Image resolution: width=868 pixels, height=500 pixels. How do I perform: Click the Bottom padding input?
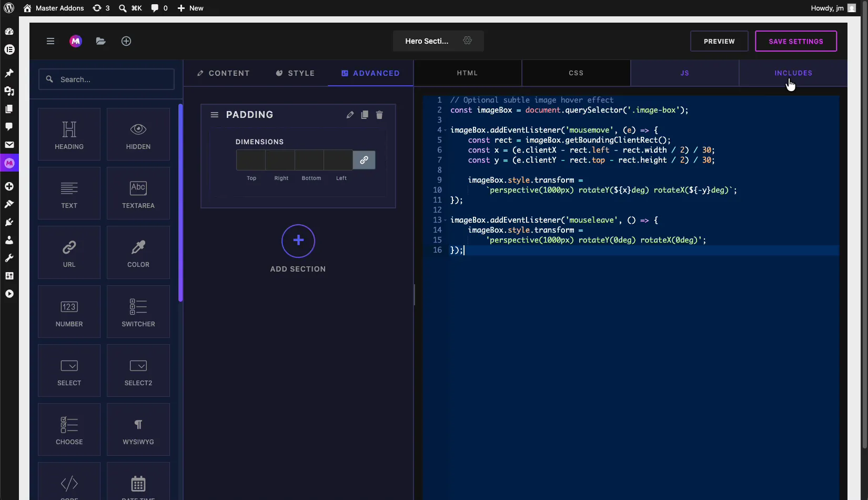tap(309, 160)
